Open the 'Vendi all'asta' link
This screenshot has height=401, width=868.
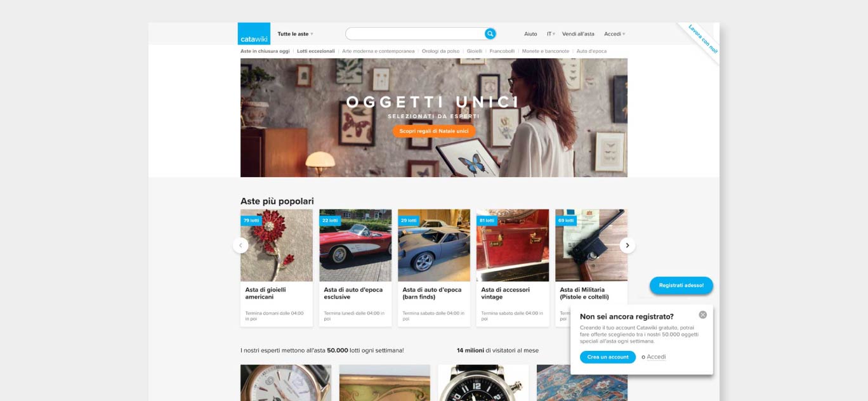pyautogui.click(x=578, y=34)
